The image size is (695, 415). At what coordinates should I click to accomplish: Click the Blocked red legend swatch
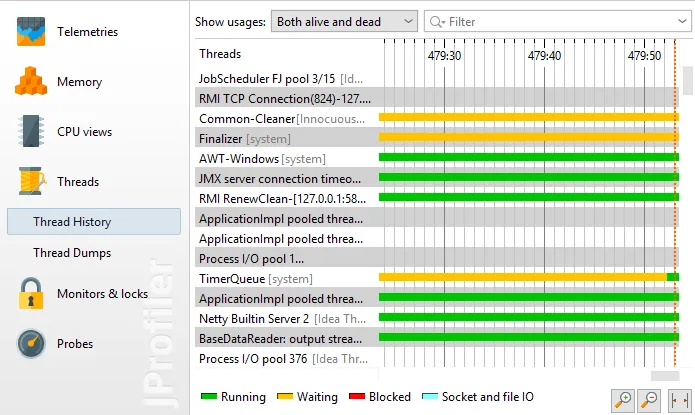point(357,396)
